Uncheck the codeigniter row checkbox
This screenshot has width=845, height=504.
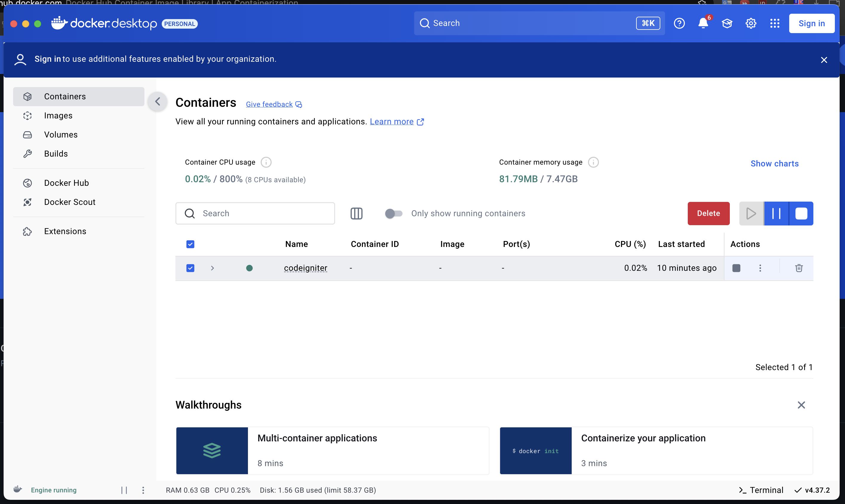point(190,268)
